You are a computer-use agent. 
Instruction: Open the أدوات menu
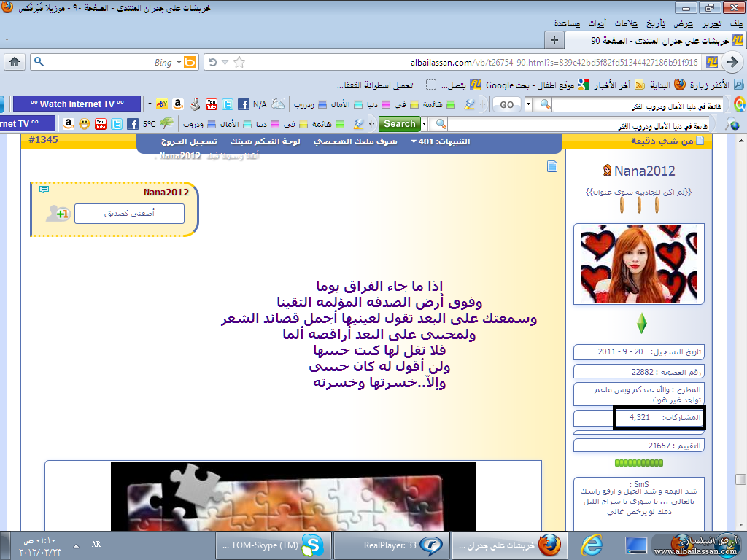point(597,23)
